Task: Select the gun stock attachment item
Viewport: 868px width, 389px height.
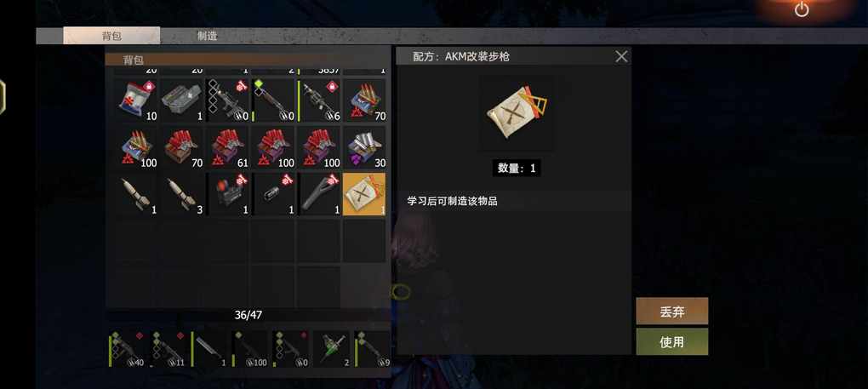Action: tap(318, 194)
